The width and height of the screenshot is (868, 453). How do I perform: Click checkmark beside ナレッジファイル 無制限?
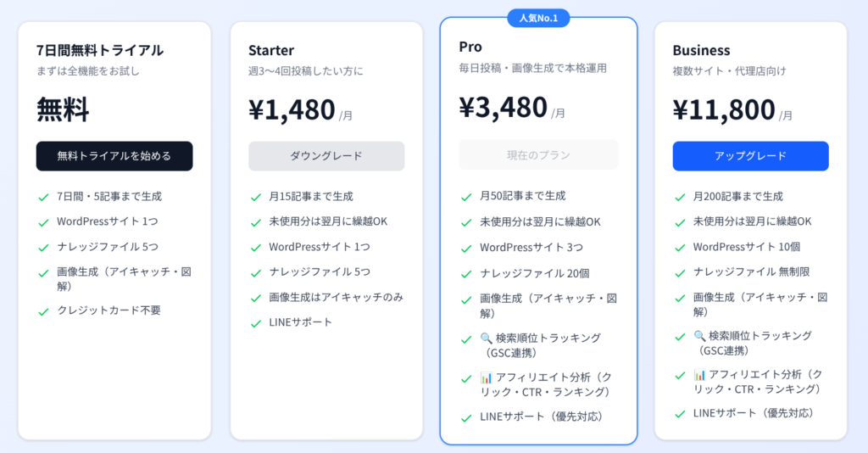click(x=680, y=273)
